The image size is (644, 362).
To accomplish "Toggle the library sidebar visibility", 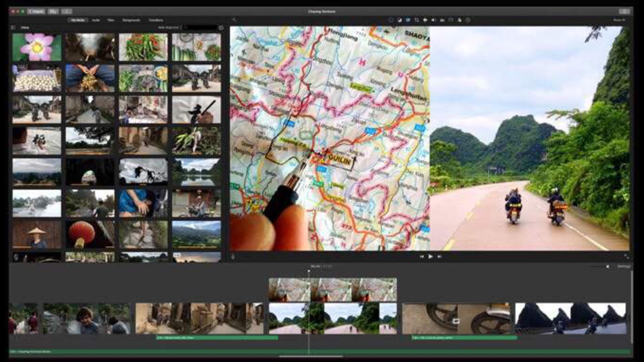I will 13,27.
